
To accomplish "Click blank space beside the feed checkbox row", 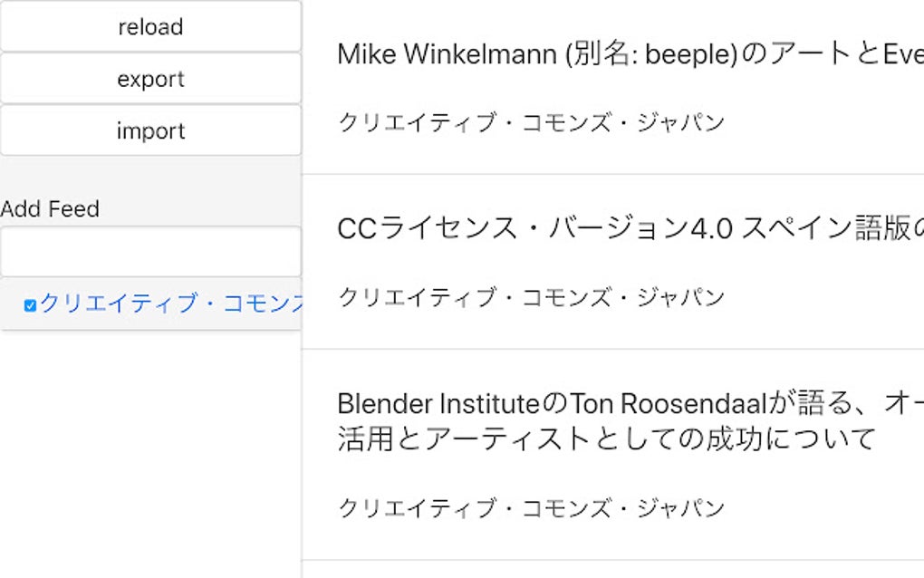I will click(x=13, y=305).
